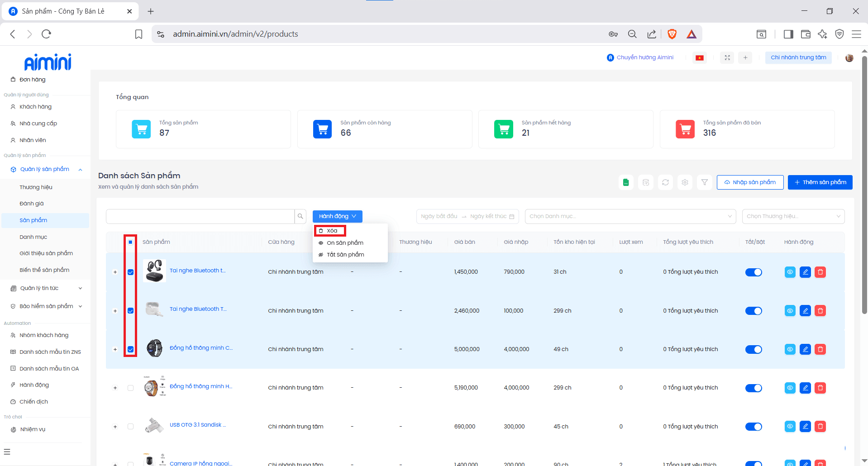Image resolution: width=868 pixels, height=466 pixels.
Task: Open the Chọn Thương hiệu dropdown
Action: point(793,216)
